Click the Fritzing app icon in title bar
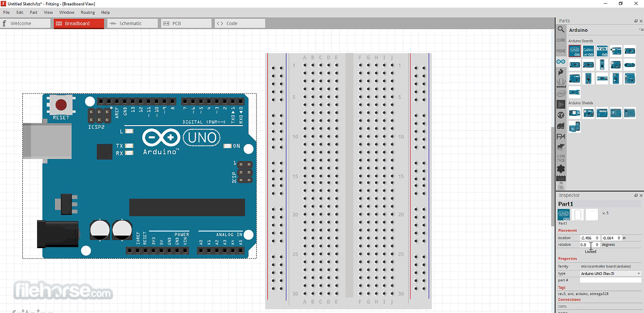The height and width of the screenshot is (313, 644). (x=3, y=4)
